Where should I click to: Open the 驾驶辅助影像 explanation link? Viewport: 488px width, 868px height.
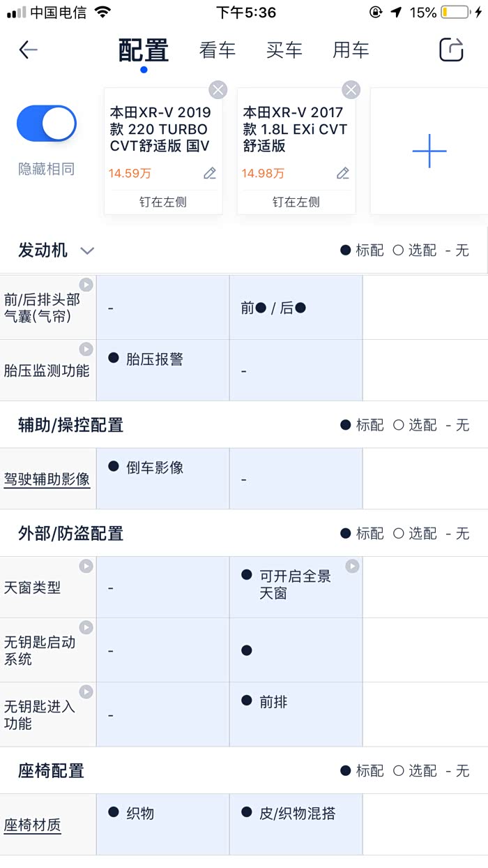coord(47,479)
